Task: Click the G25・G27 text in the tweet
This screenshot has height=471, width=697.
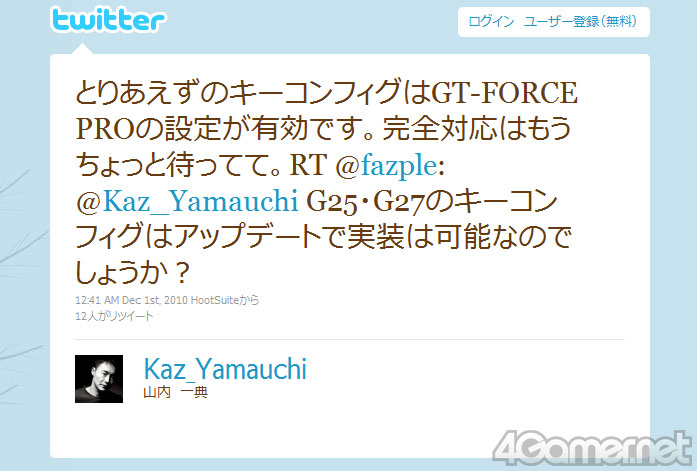Action: [x=365, y=202]
